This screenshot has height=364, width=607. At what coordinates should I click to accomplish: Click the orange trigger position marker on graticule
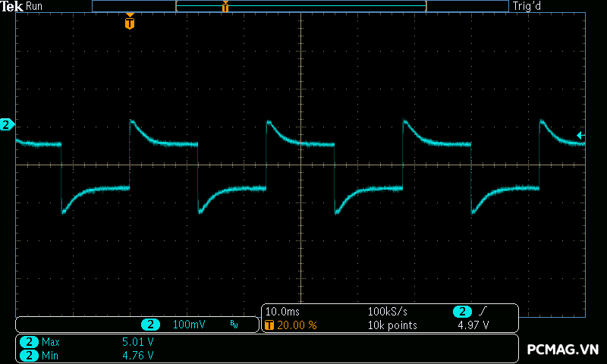130,23
